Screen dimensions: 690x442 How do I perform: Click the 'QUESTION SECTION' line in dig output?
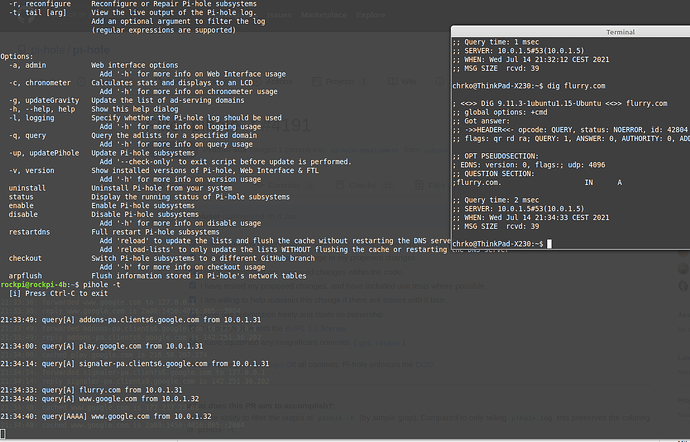[500, 172]
